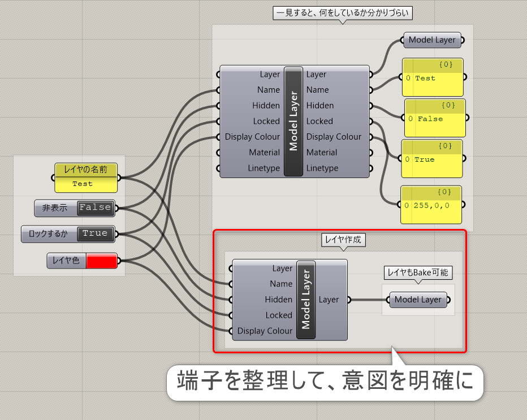The height and width of the screenshot is (420, 527).
Task: Toggle the 非表示 False boolean value
Action: click(96, 207)
